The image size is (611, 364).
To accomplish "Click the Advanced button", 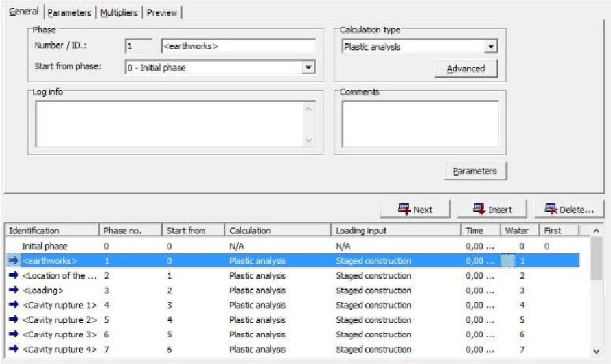I will click(x=466, y=69).
